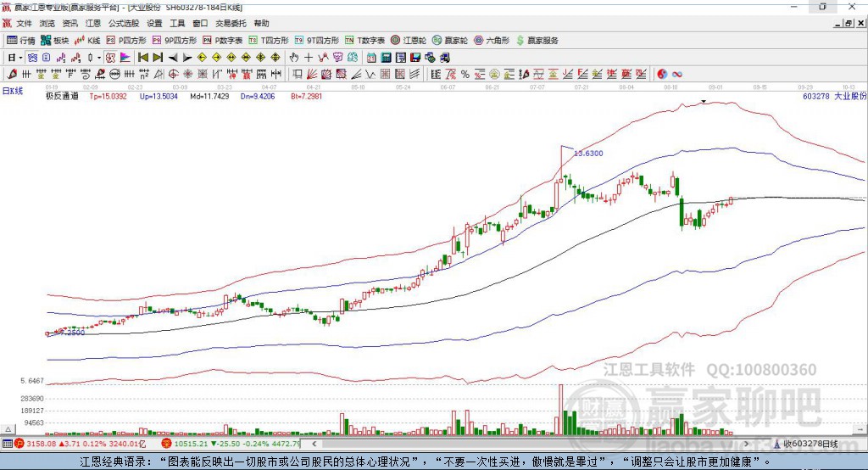The image size is (868, 470).
Task: Click the Tp=15.0392 value
Action: click(108, 96)
